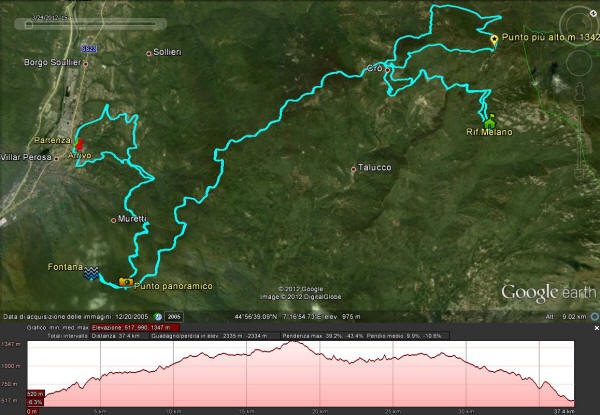This screenshot has width=600, height=415.
Task: Click the 1347 m axis label
Action: [11, 344]
